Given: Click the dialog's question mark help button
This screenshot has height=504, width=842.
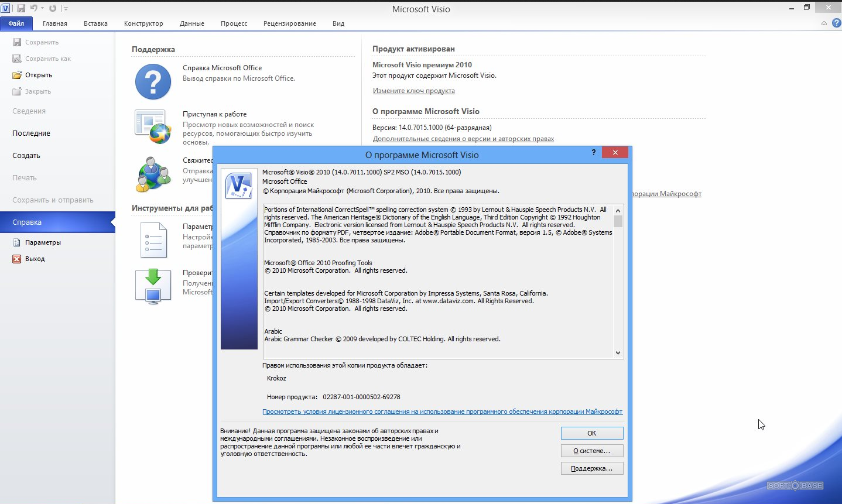Looking at the screenshot, I should [594, 152].
